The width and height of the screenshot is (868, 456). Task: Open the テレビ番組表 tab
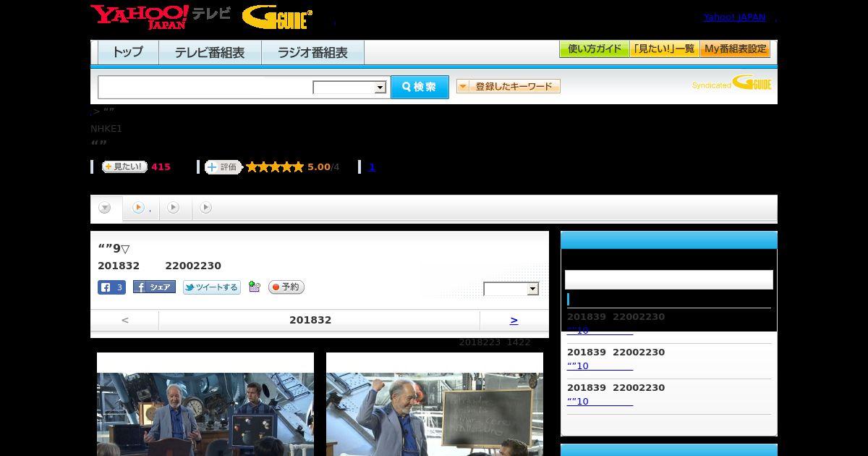210,53
